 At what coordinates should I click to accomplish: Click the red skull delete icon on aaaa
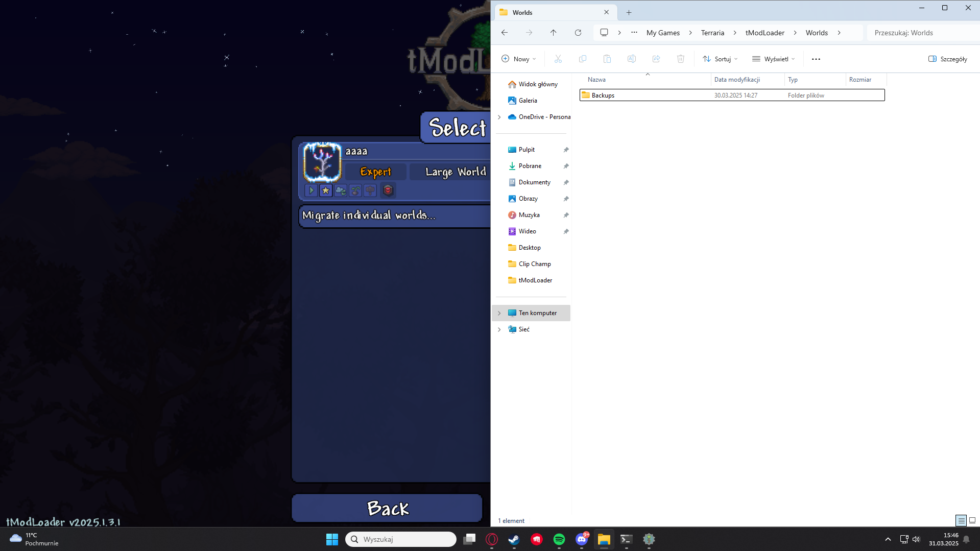(x=388, y=190)
